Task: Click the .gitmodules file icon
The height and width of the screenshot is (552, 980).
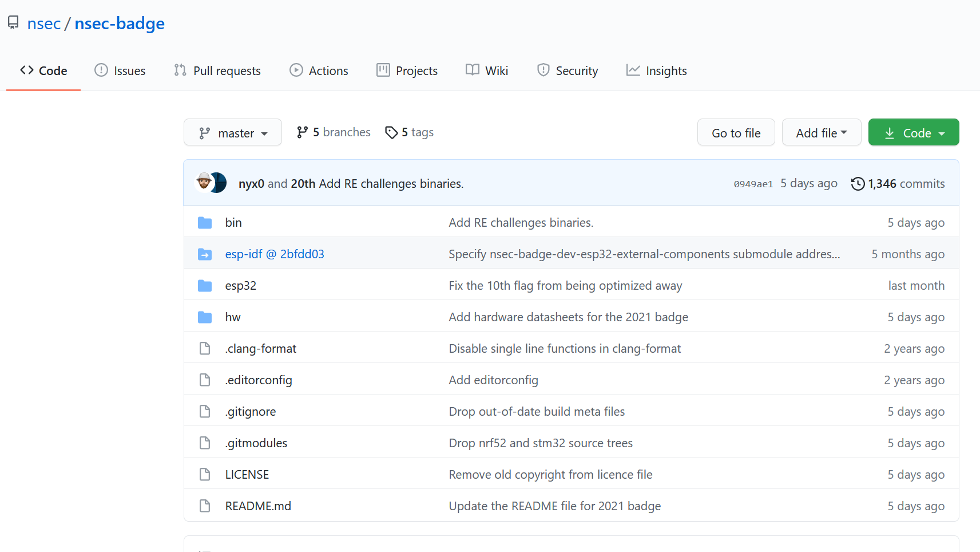Action: click(205, 443)
